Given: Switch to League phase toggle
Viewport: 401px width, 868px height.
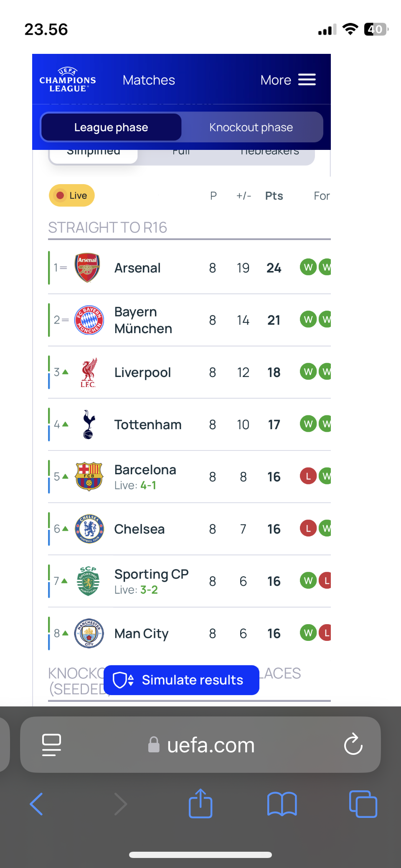Looking at the screenshot, I should (111, 127).
